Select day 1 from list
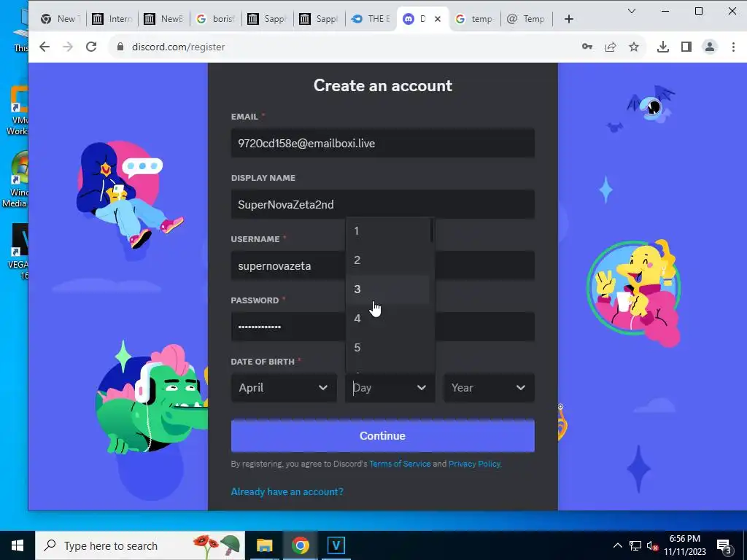Image resolution: width=747 pixels, height=560 pixels. click(388, 231)
